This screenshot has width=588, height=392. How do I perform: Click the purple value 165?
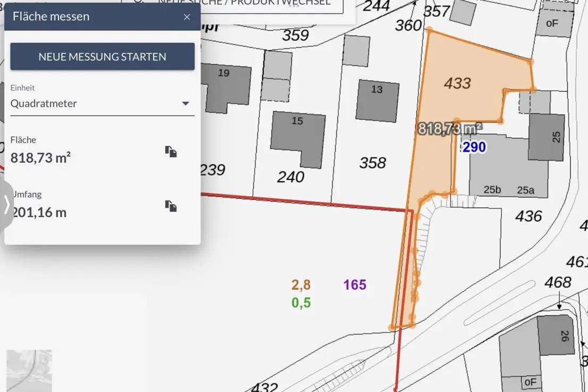pyautogui.click(x=355, y=285)
